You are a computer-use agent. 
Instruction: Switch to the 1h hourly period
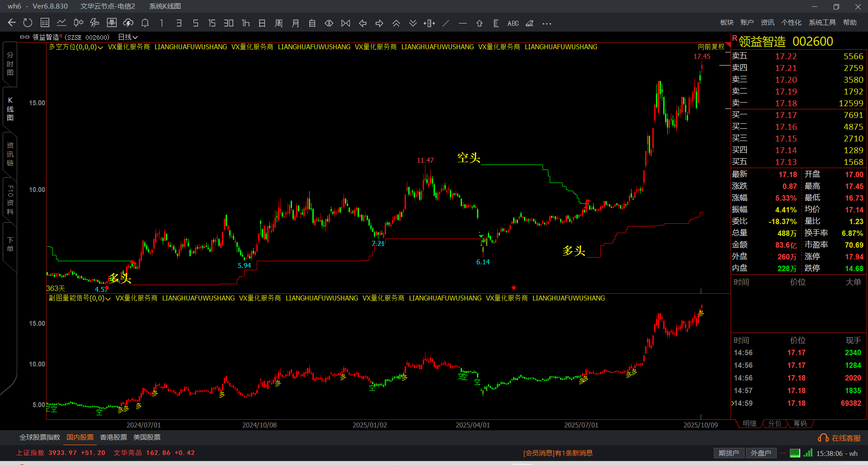click(x=245, y=23)
